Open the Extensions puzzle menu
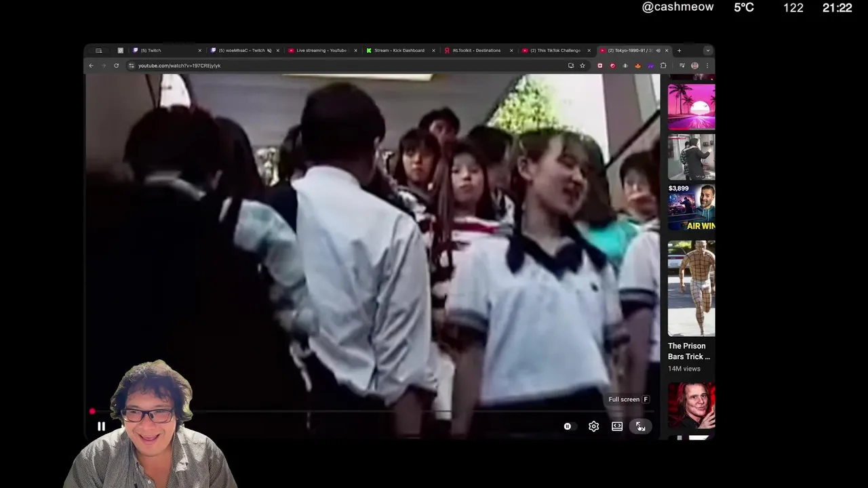Image resolution: width=868 pixels, height=488 pixels. click(x=663, y=66)
